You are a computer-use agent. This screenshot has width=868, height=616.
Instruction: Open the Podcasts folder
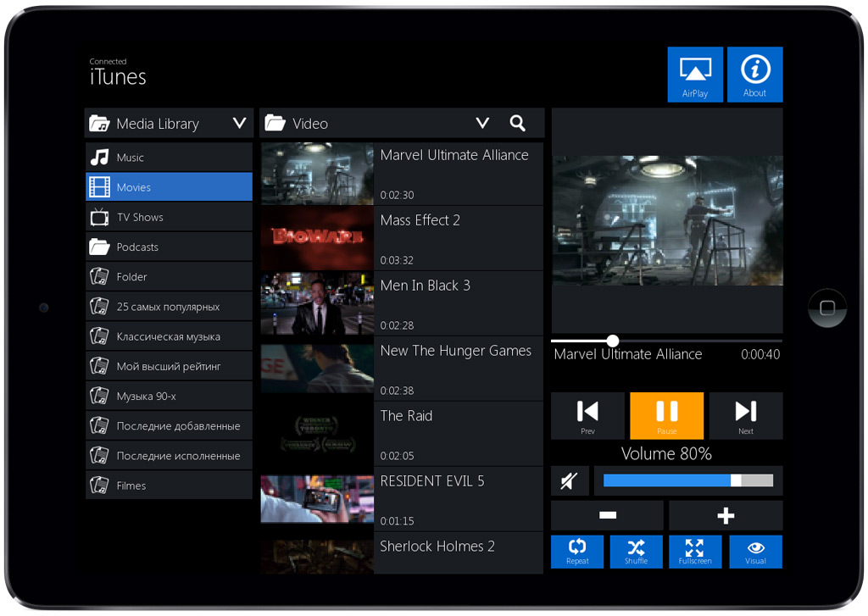pos(169,247)
